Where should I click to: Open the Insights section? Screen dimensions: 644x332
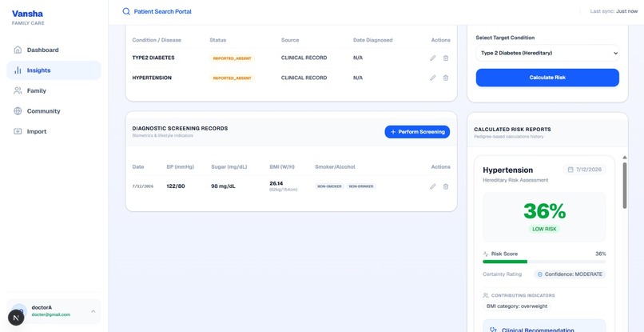(54, 70)
